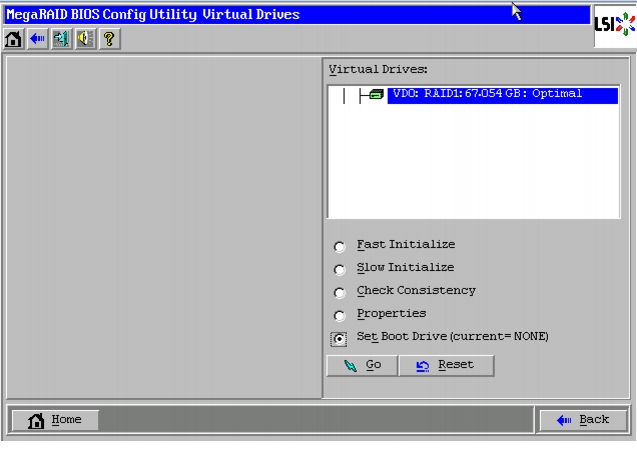
Task: Click the LSI logo
Action: coord(615,25)
